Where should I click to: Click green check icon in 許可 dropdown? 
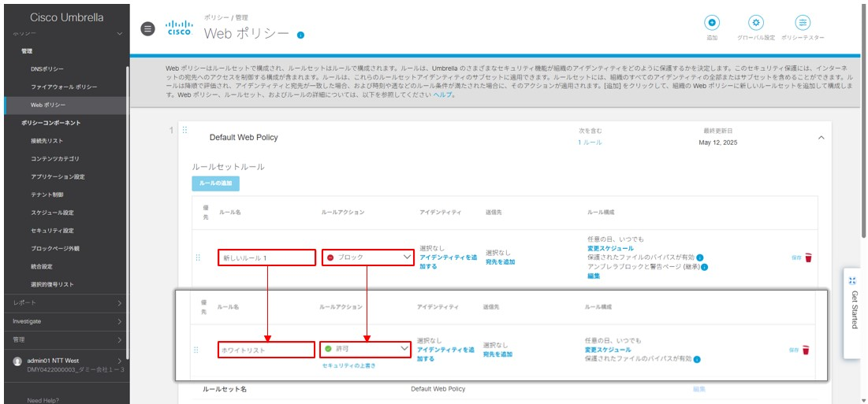tap(328, 350)
